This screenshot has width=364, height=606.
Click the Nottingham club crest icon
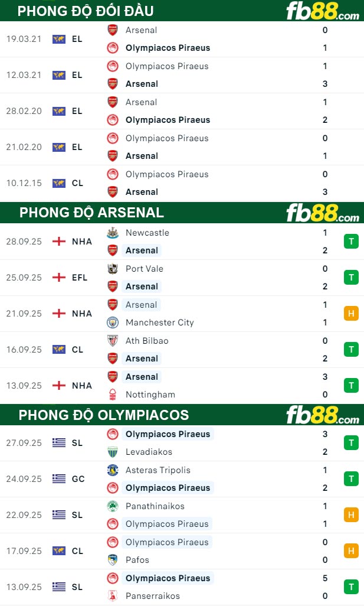pos(112,395)
